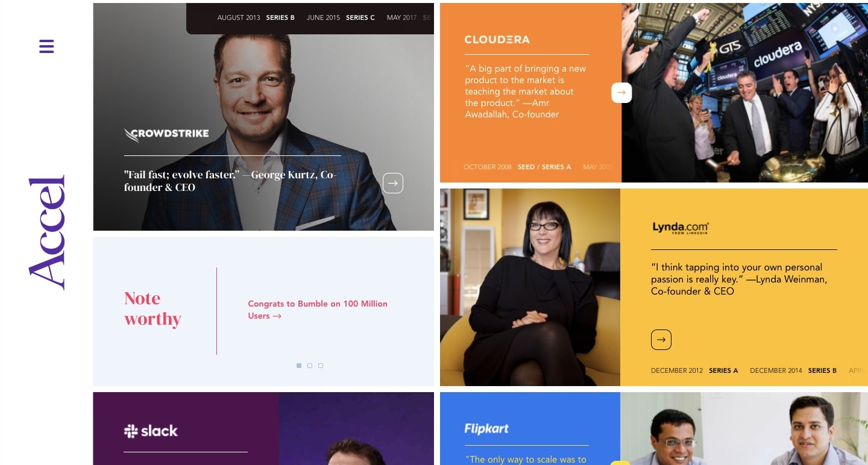Click the white arrow button on Cloudera card
Viewport: 868px width, 465px height.
tap(621, 93)
